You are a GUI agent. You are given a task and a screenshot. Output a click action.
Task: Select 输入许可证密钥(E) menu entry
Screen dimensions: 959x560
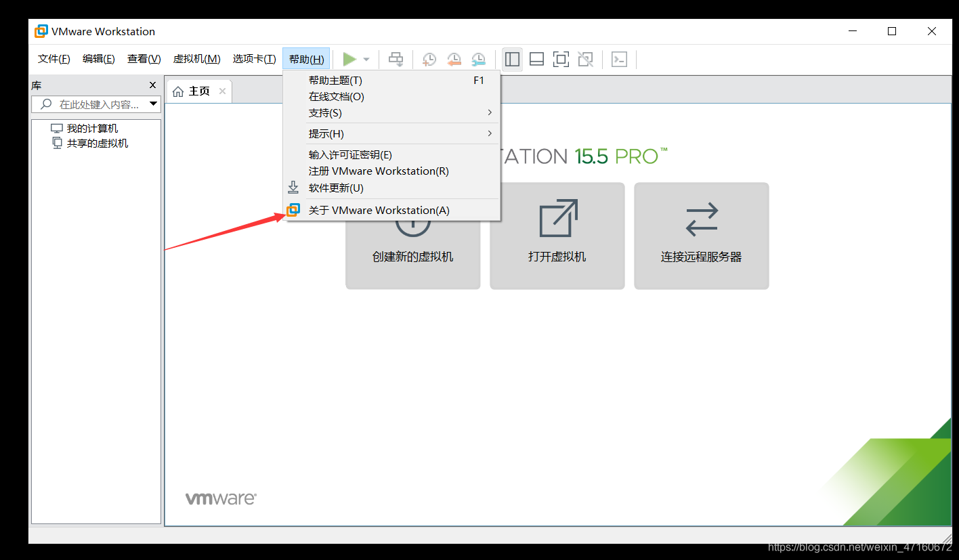click(x=392, y=155)
